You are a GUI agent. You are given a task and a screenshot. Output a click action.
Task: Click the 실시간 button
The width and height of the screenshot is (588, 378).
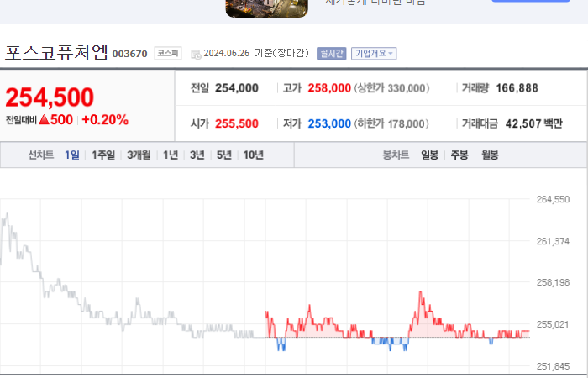tap(332, 53)
